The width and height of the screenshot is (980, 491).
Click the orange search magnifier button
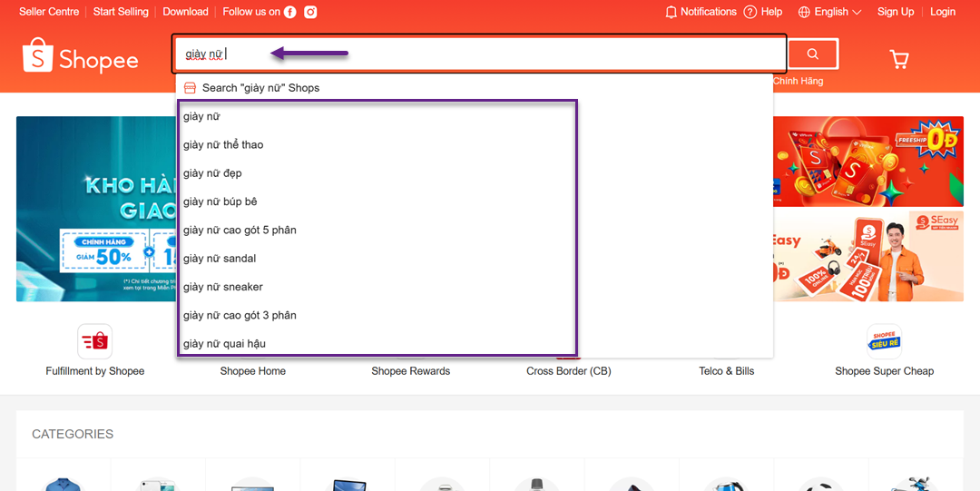point(812,54)
